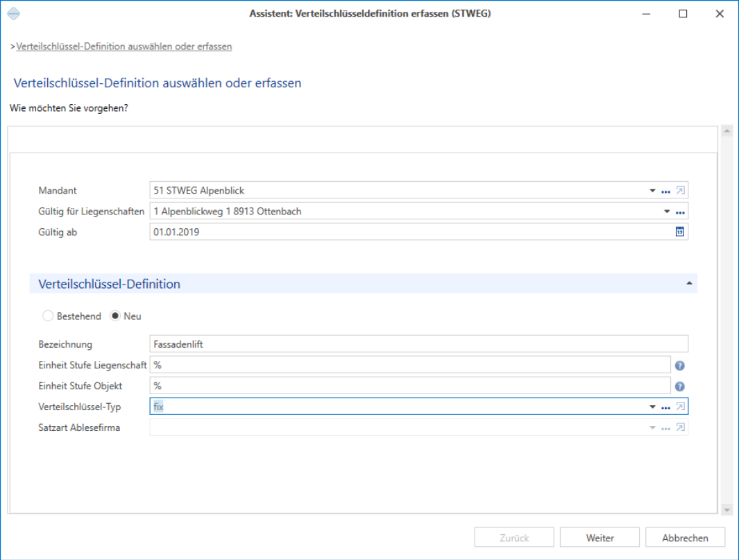Click the Weiter button
The height and width of the screenshot is (560, 739).
[x=600, y=537]
